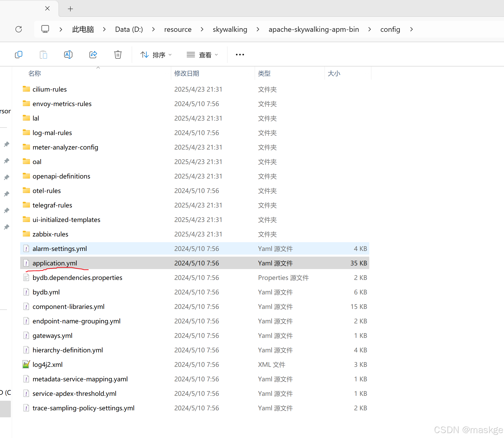Navigate to the skywalking breadcrumb
Image resolution: width=504 pixels, height=438 pixels.
tap(230, 29)
